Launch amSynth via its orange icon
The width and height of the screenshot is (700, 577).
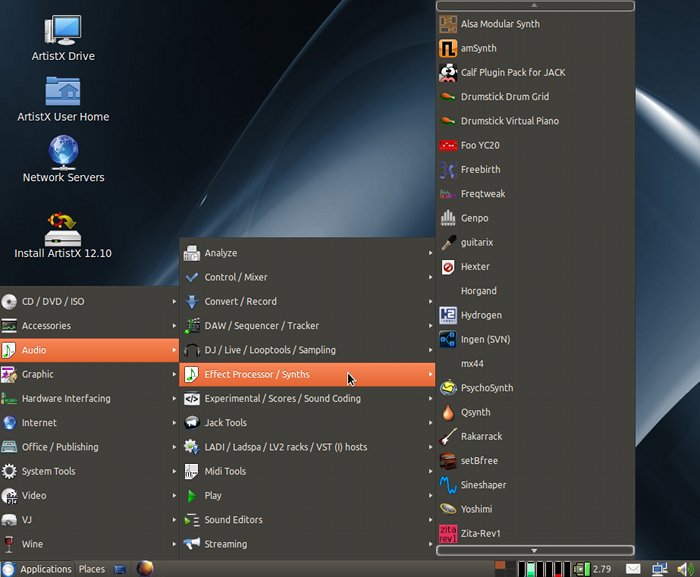click(448, 48)
